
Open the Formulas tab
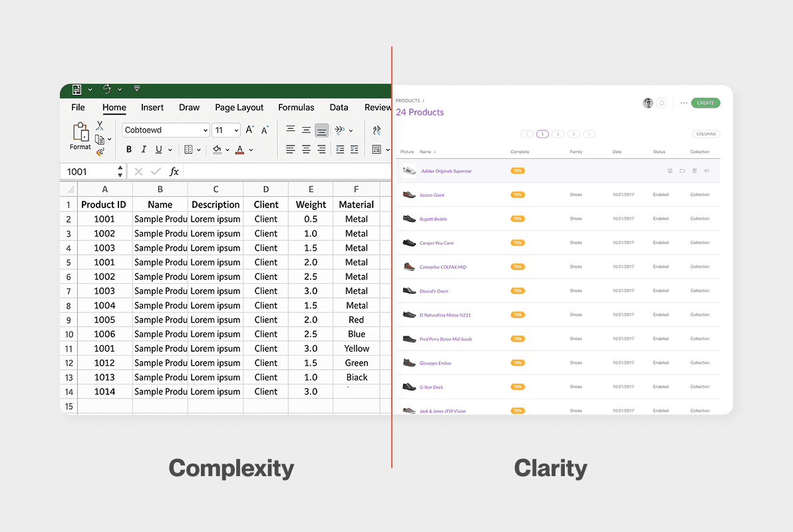point(296,107)
